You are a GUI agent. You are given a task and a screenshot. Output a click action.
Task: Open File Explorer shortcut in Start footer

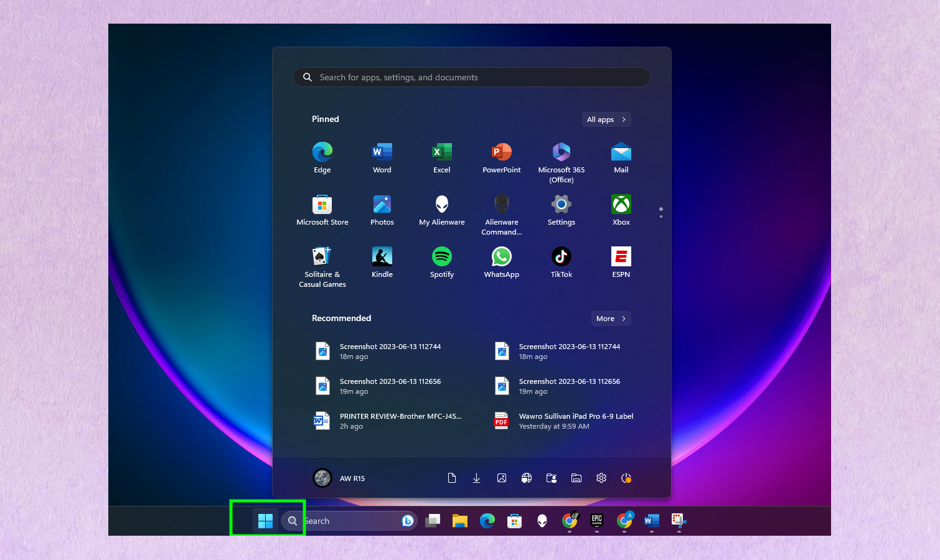coord(576,478)
